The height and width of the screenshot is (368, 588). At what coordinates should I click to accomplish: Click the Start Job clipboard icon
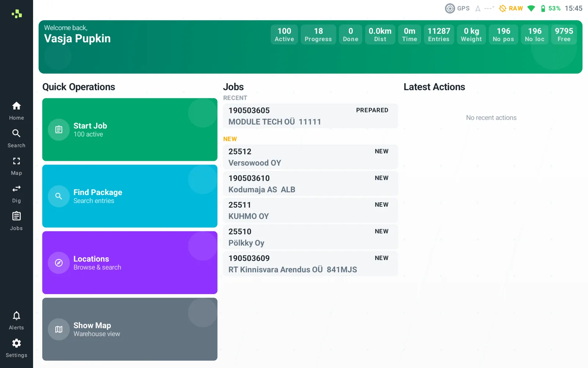click(x=59, y=130)
